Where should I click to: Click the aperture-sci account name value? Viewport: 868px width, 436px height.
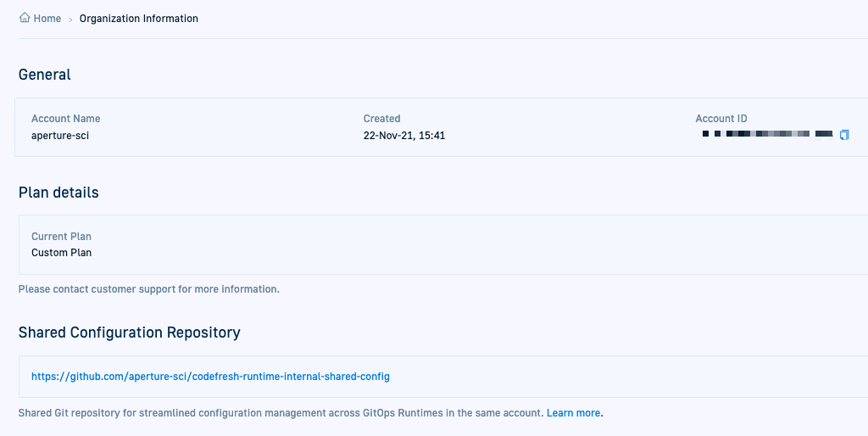coord(60,135)
